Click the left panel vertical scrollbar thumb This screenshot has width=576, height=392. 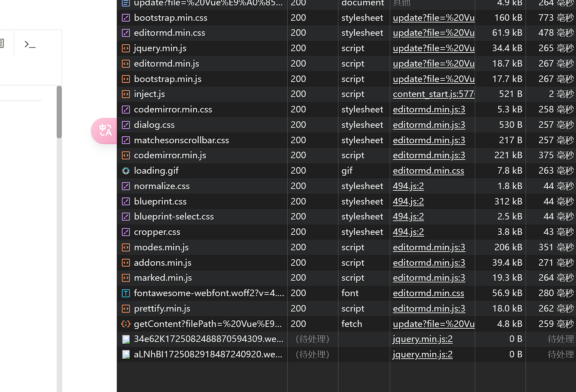coord(59,112)
